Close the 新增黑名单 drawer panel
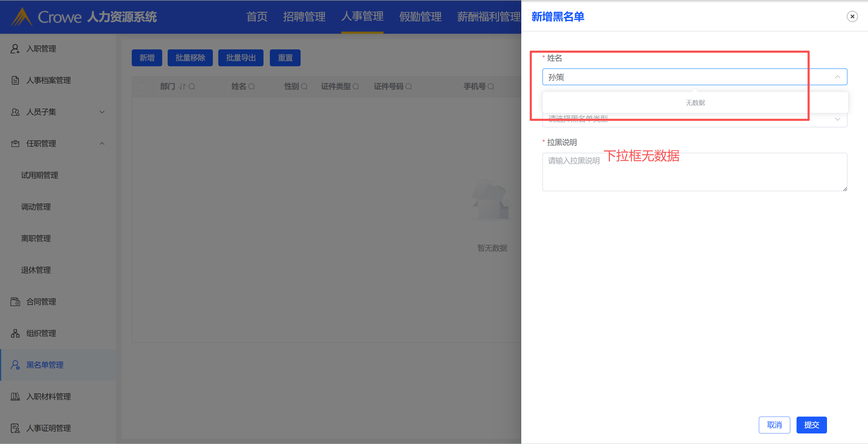Viewport: 868px width, 444px height. (852, 17)
